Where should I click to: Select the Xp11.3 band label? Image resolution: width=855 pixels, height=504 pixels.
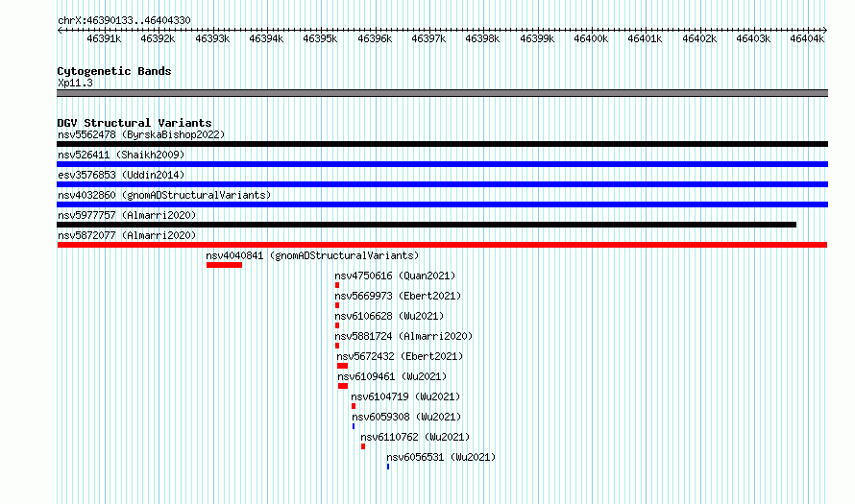coord(75,84)
